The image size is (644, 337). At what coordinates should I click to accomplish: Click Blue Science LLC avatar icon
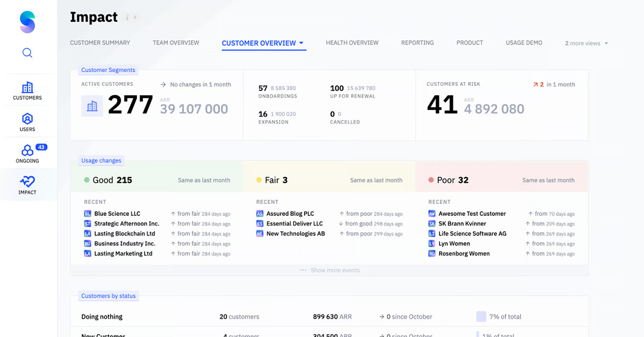coord(87,214)
